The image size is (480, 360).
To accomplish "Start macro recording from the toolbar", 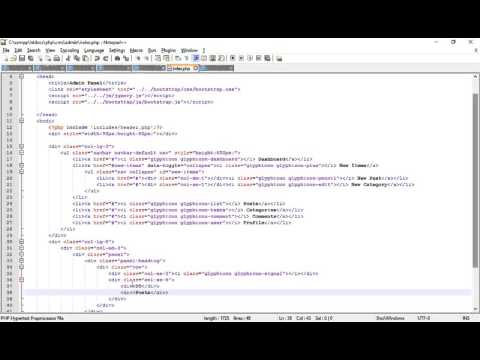I will coord(233,58).
